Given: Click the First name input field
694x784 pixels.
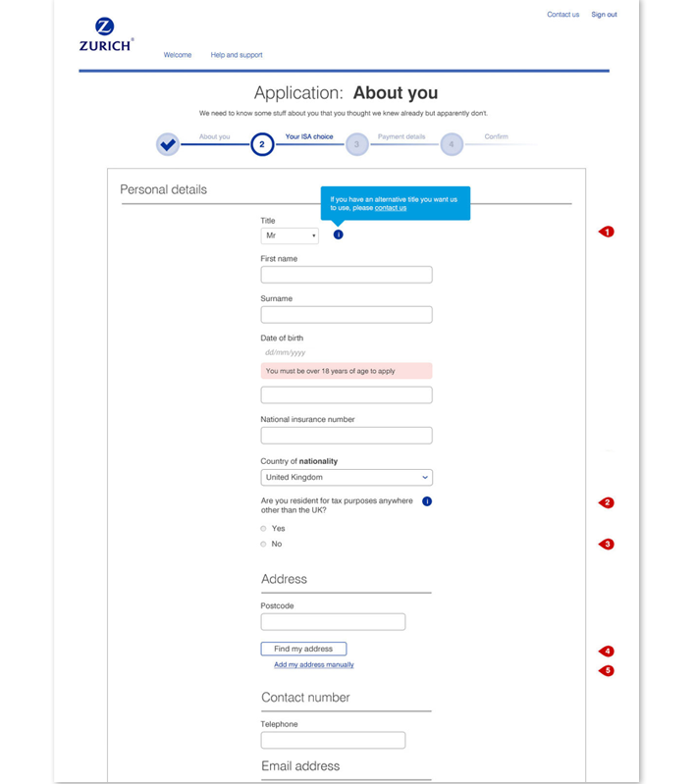Looking at the screenshot, I should point(347,275).
